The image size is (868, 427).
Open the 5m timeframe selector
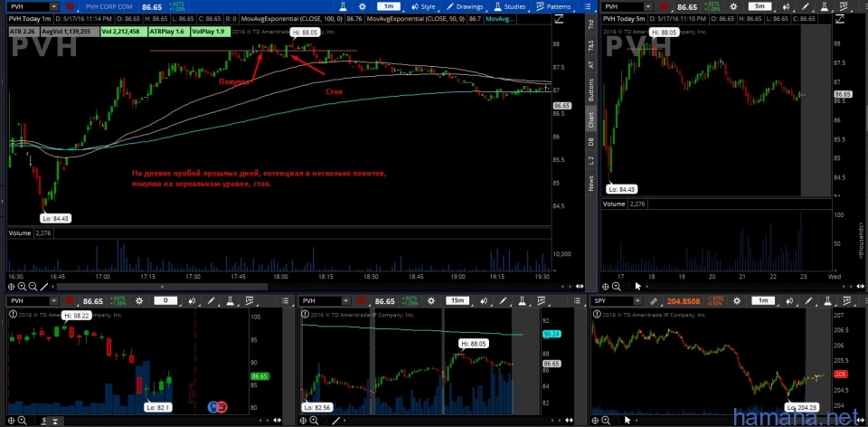[x=760, y=6]
